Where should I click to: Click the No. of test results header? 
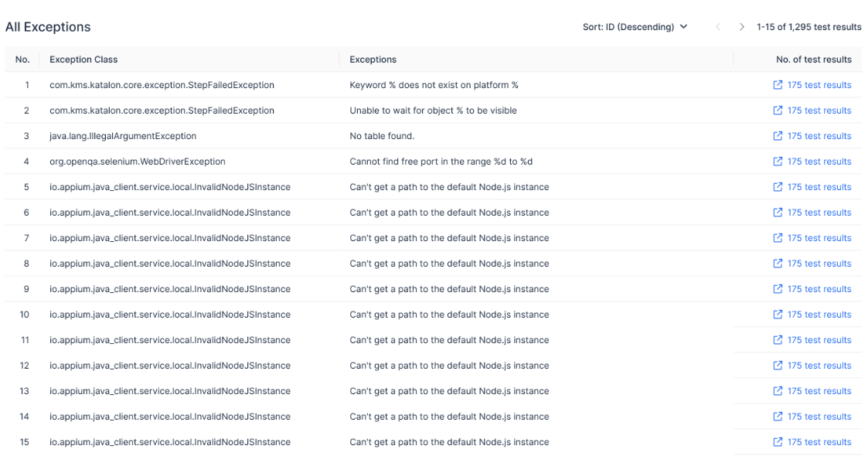pyautogui.click(x=813, y=60)
